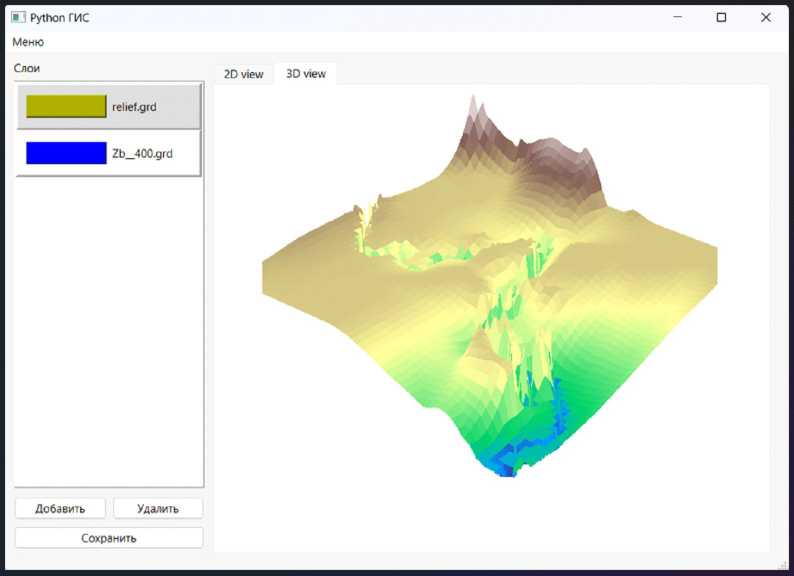Screen dimensions: 794x576
Task: Select the 3D view tab
Action: point(306,74)
